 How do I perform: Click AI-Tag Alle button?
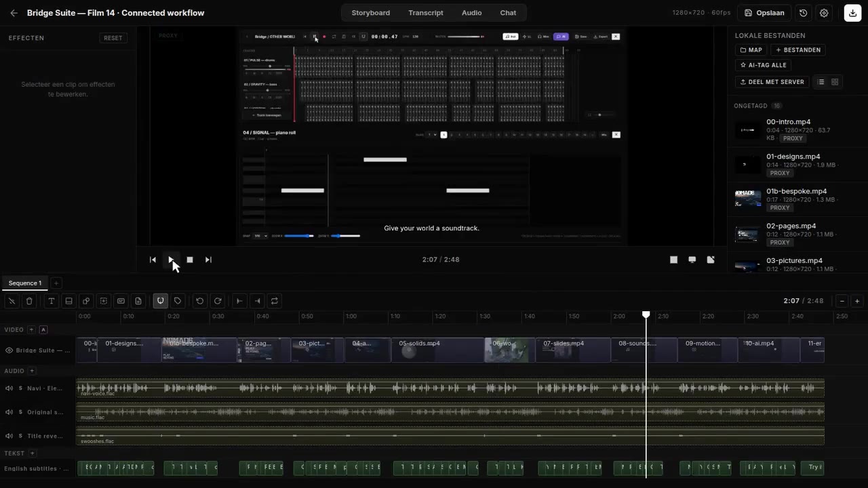pyautogui.click(x=763, y=65)
